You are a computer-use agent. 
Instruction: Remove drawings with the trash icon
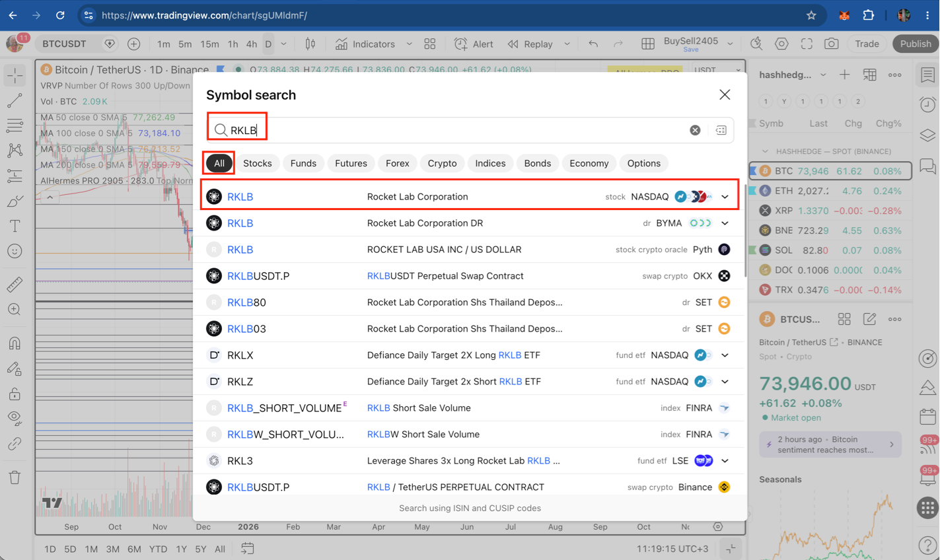click(15, 477)
